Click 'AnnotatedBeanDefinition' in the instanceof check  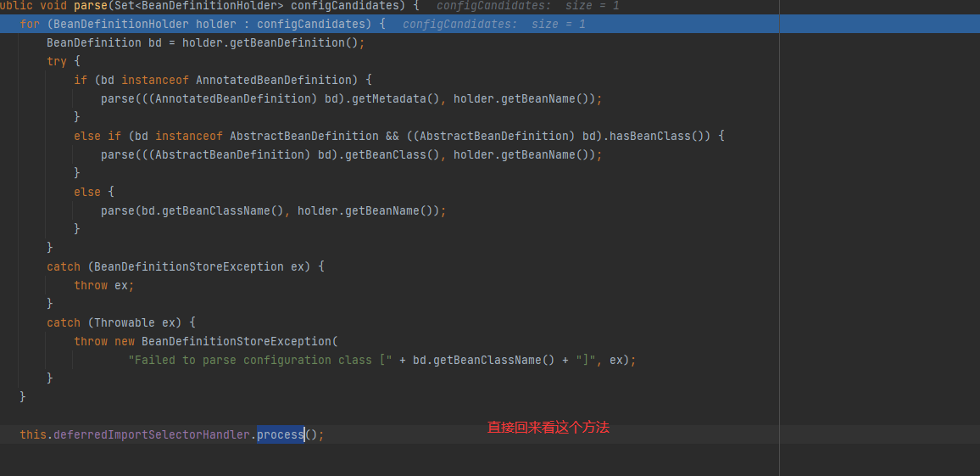[x=274, y=80]
